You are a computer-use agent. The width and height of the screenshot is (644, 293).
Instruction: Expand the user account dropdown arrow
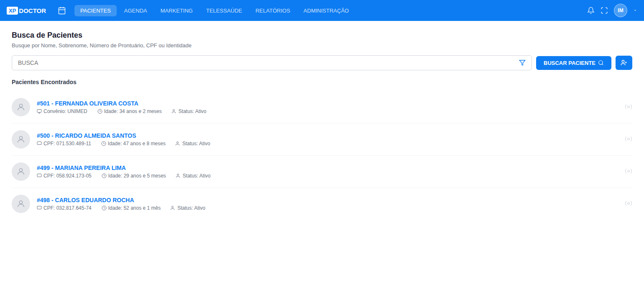click(x=635, y=10)
